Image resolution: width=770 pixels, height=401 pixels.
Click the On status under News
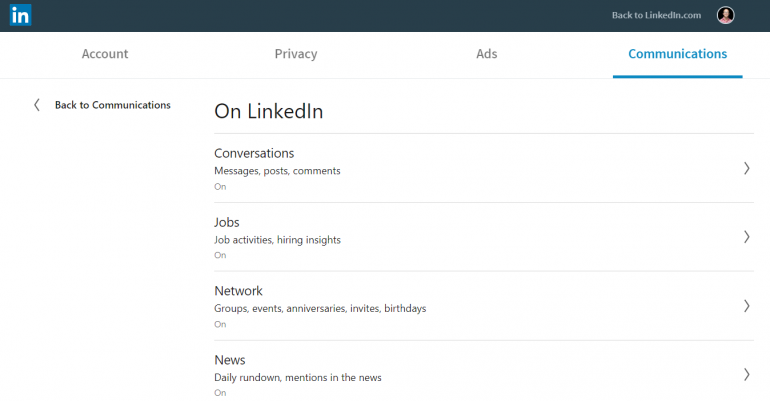point(220,393)
